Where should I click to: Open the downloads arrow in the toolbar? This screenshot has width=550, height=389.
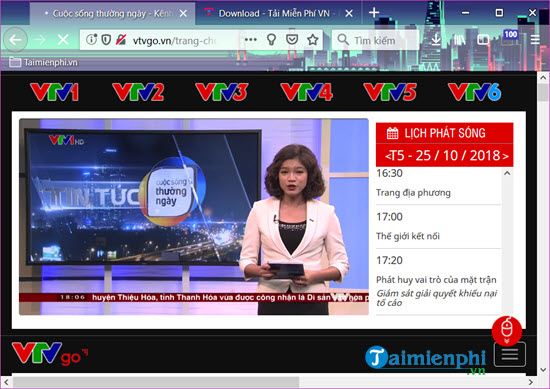point(436,40)
